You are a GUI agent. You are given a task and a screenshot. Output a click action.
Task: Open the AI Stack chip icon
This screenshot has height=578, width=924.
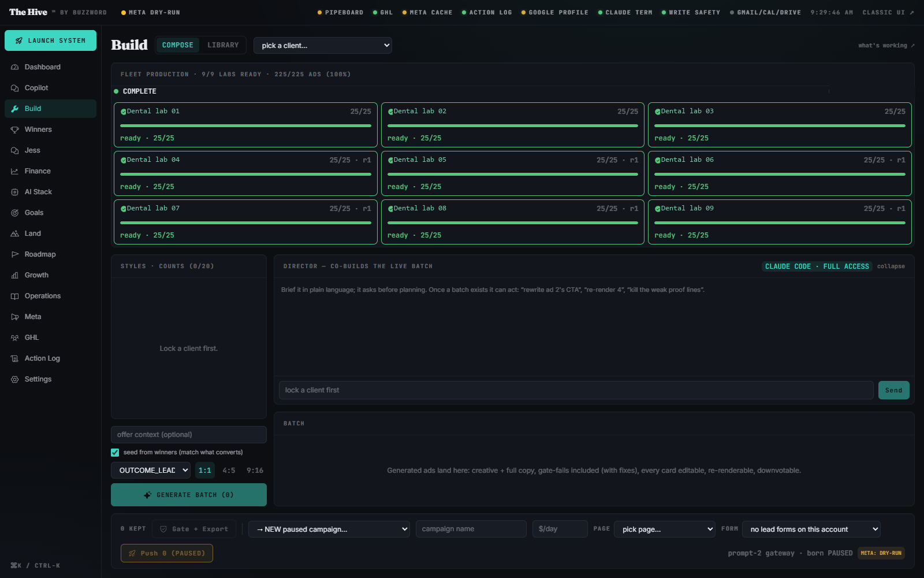(x=15, y=192)
